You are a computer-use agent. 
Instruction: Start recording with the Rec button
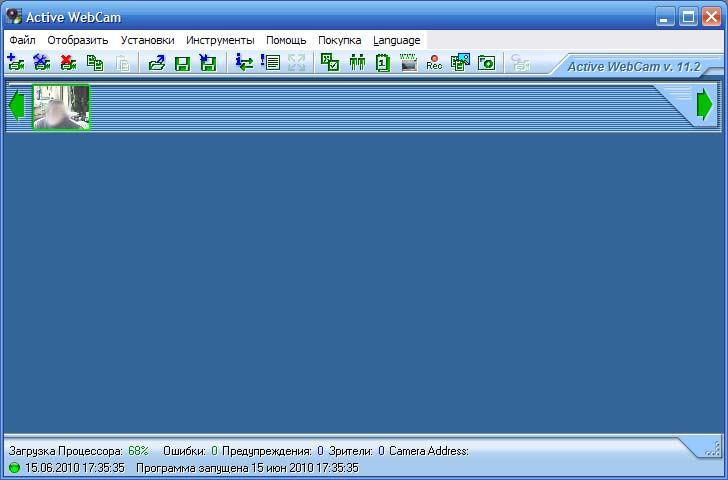434,62
